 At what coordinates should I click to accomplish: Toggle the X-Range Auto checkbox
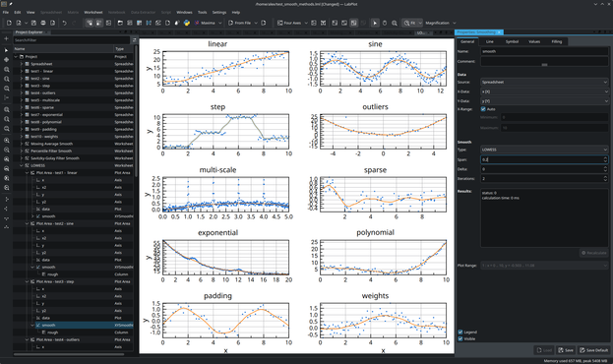tap(483, 109)
